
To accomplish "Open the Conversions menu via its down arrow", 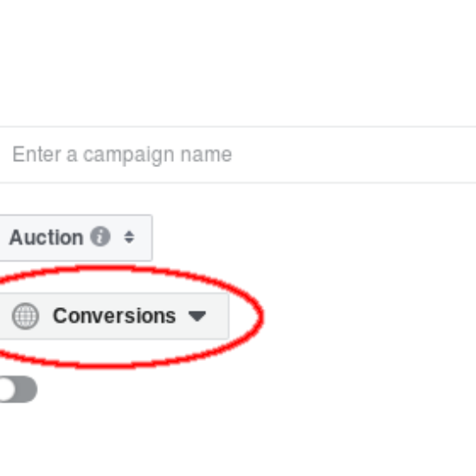I will (x=197, y=316).
